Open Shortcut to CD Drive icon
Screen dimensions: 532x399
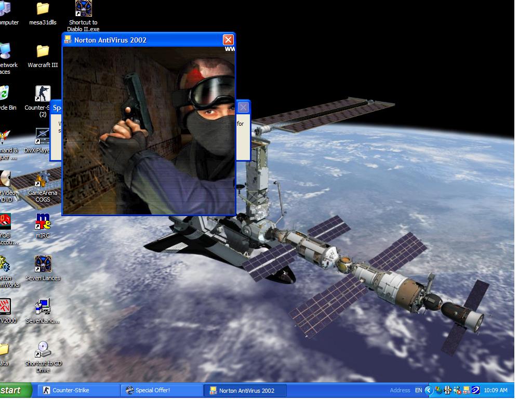point(43,356)
